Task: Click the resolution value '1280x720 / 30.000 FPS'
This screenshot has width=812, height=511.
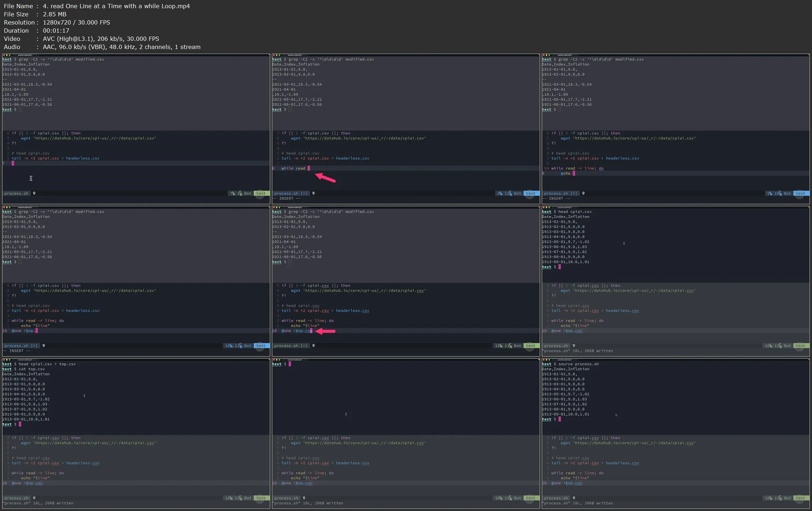Action: (x=76, y=22)
